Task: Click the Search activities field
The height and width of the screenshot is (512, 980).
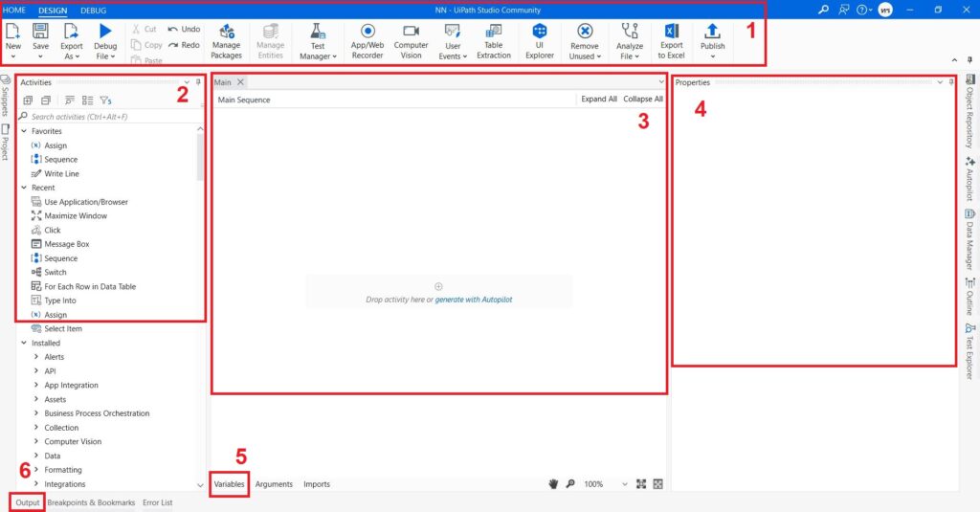Action: [105, 117]
